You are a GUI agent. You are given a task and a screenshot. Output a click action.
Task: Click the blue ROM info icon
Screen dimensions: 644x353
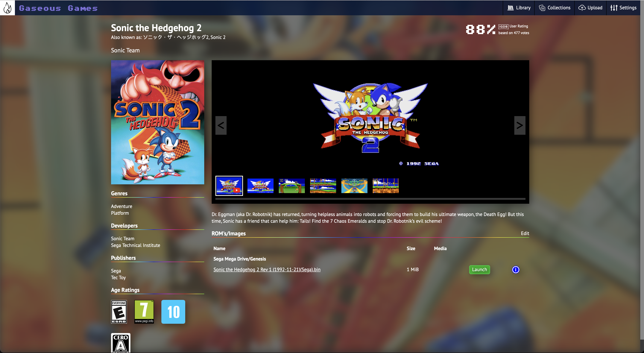(x=515, y=270)
